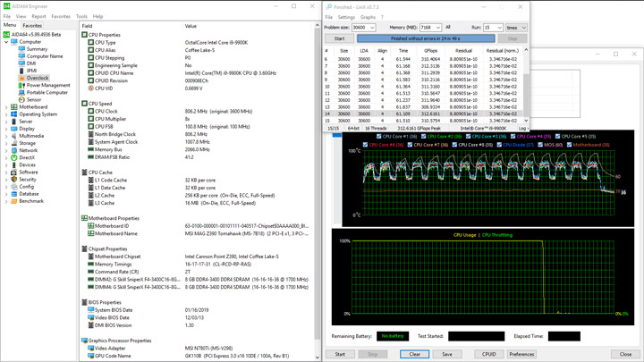Click the AIDA64 v5.99.4936 Beta root icon
Screen dimensions: 644x362
(6, 35)
